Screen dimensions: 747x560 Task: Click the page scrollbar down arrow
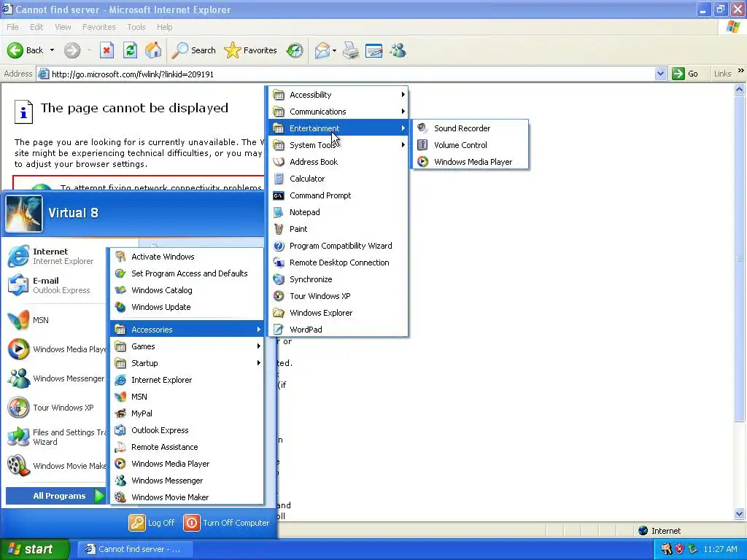pos(740,513)
